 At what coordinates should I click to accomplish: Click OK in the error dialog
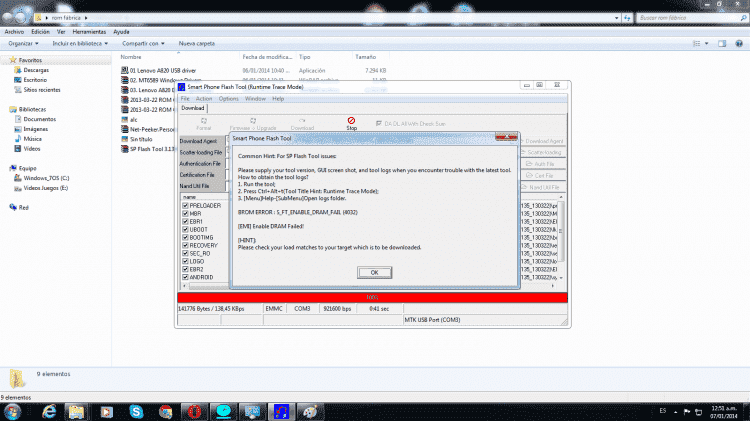(x=374, y=272)
